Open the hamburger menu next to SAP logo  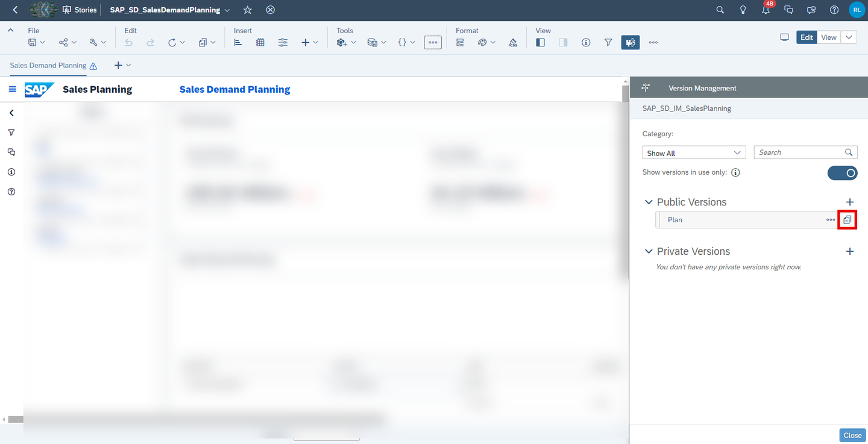(12, 89)
